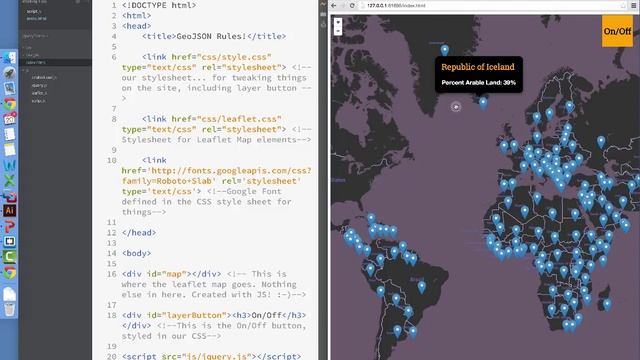Image resolution: width=640 pixels, height=360 pixels.
Task: Open script.js in working files
Action: [33, 11]
